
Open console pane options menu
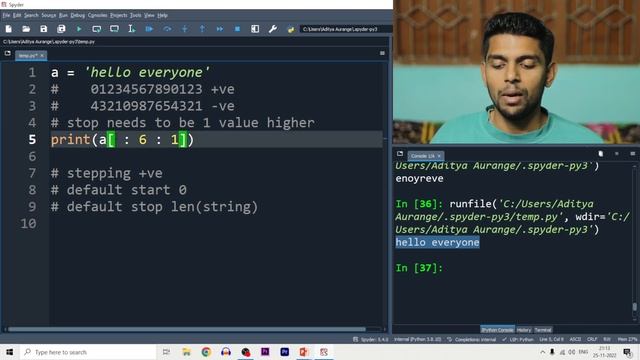pyautogui.click(x=633, y=154)
